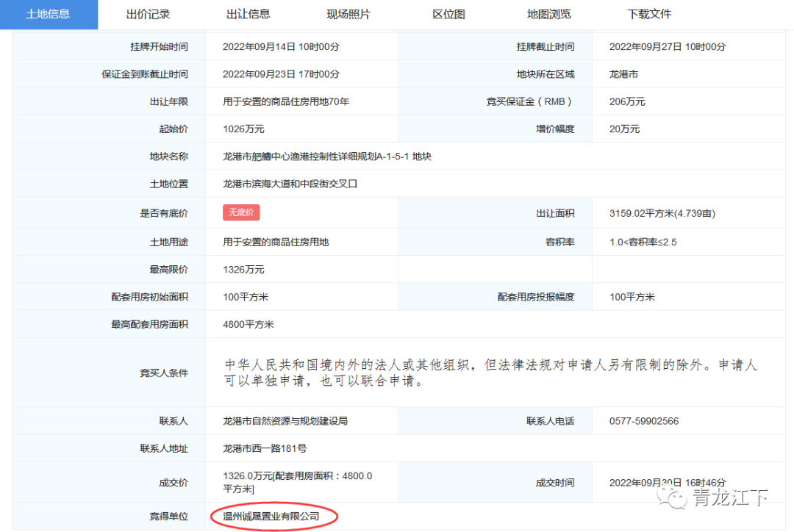The width and height of the screenshot is (794, 532).
Task: Click the 起始价 label
Action: pyautogui.click(x=174, y=129)
